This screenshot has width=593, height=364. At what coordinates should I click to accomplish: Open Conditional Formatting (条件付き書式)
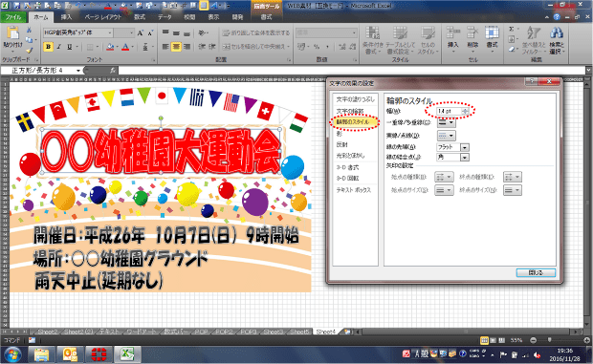point(372,39)
